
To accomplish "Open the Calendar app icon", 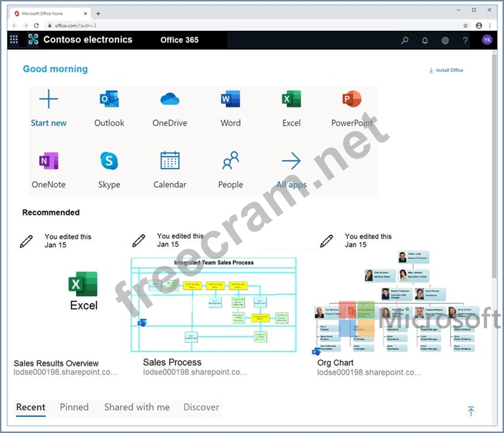I will click(170, 160).
